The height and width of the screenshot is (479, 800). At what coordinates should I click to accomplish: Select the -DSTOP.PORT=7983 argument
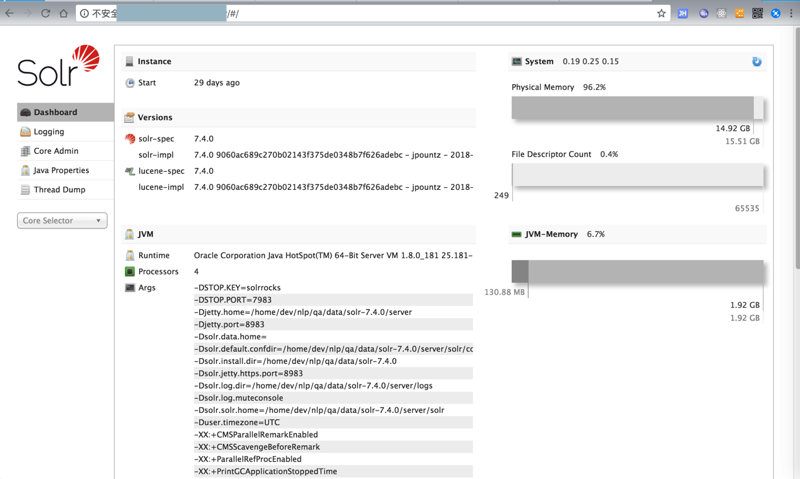click(233, 300)
